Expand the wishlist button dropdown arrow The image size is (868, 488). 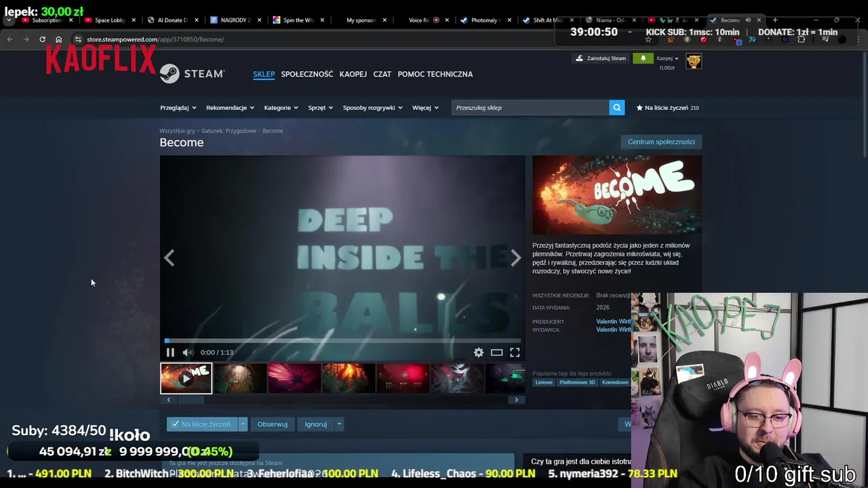(x=243, y=424)
